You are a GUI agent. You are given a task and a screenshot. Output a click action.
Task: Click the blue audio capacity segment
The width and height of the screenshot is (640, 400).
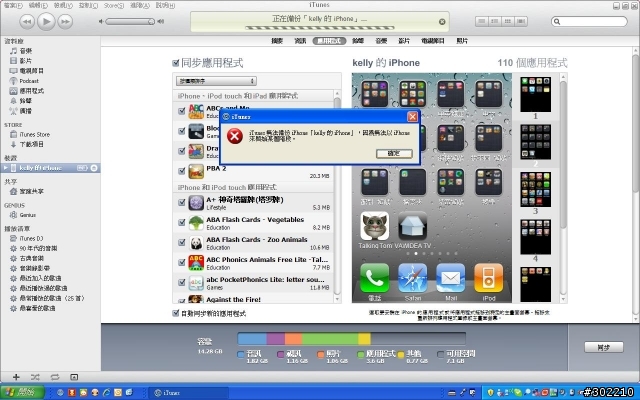[252, 338]
